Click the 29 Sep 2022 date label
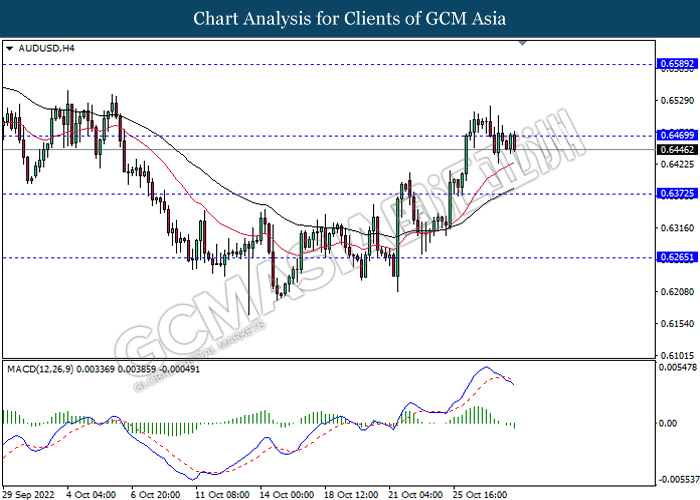The width and height of the screenshot is (700, 500). tap(29, 495)
